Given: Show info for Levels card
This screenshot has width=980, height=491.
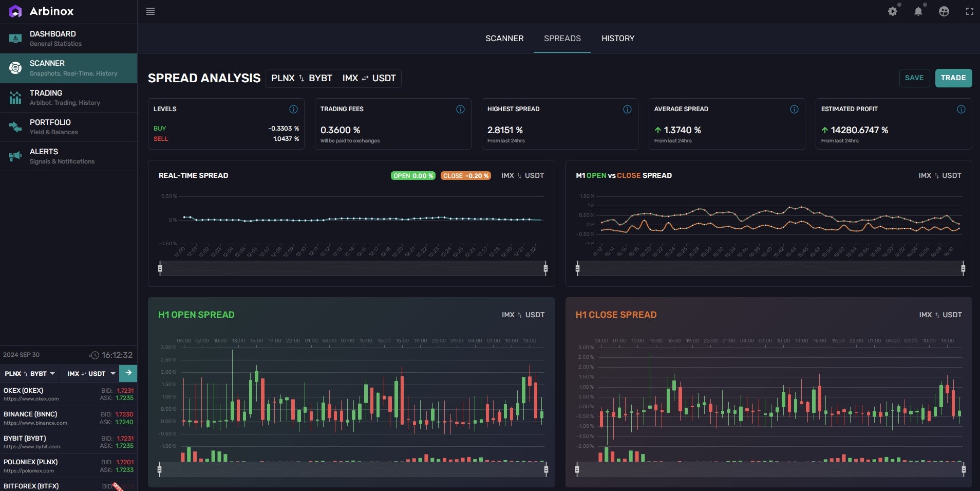Looking at the screenshot, I should [293, 109].
